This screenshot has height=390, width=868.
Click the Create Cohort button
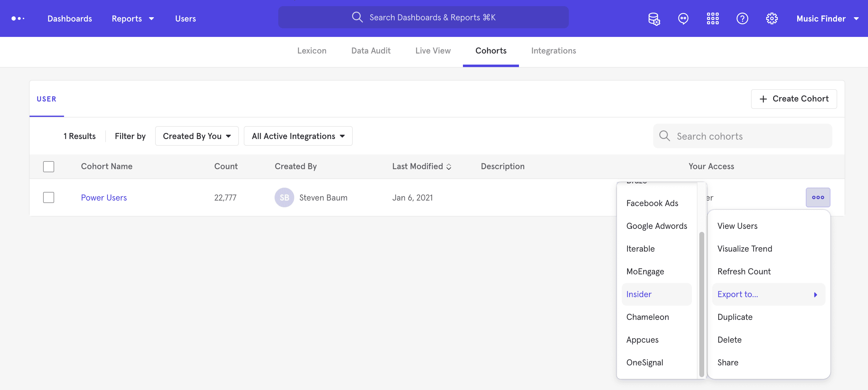pyautogui.click(x=794, y=99)
